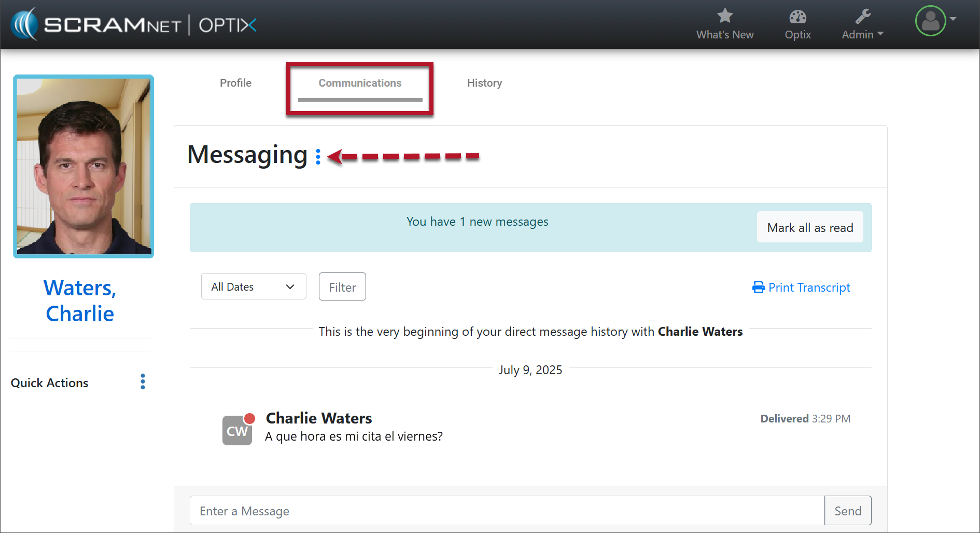Image resolution: width=980 pixels, height=533 pixels.
Task: Expand the caret next to user avatar
Action: (953, 19)
